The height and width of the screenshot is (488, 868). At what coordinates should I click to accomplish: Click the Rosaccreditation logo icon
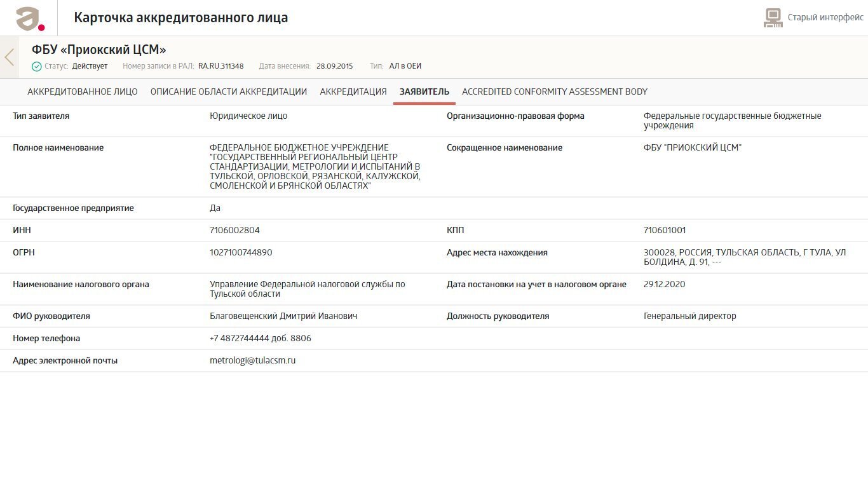click(x=29, y=18)
